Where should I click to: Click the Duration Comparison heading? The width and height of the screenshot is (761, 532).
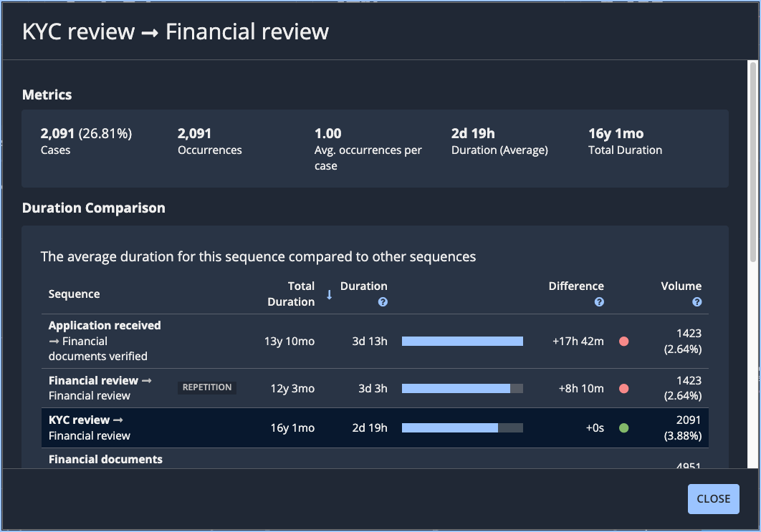(x=94, y=208)
